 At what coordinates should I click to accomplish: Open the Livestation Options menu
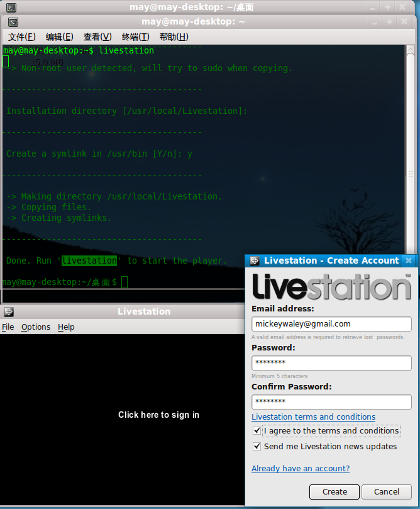[36, 327]
